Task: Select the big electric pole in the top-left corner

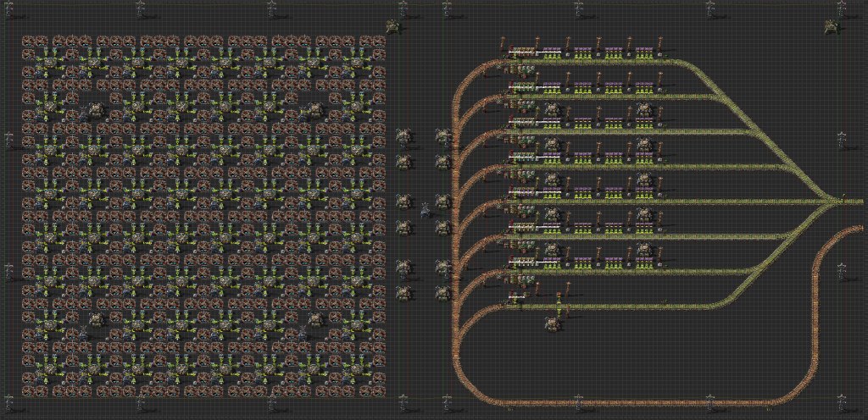Action: click(8, 11)
